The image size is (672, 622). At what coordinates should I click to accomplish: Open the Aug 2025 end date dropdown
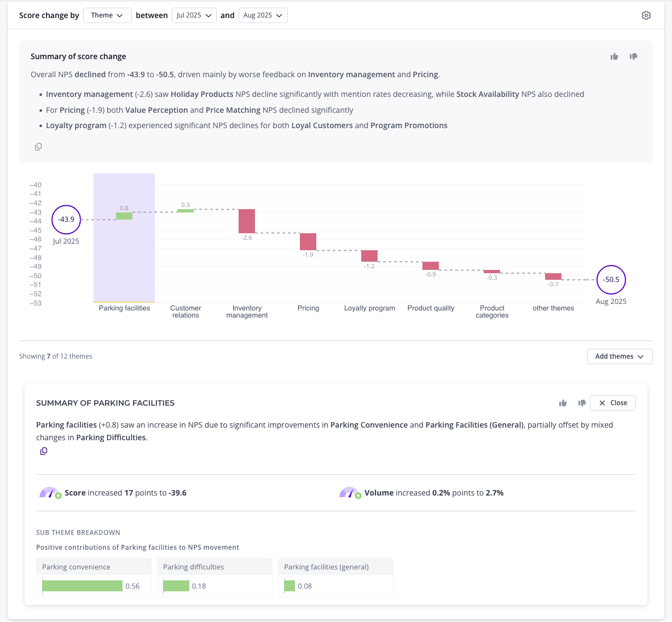(263, 15)
